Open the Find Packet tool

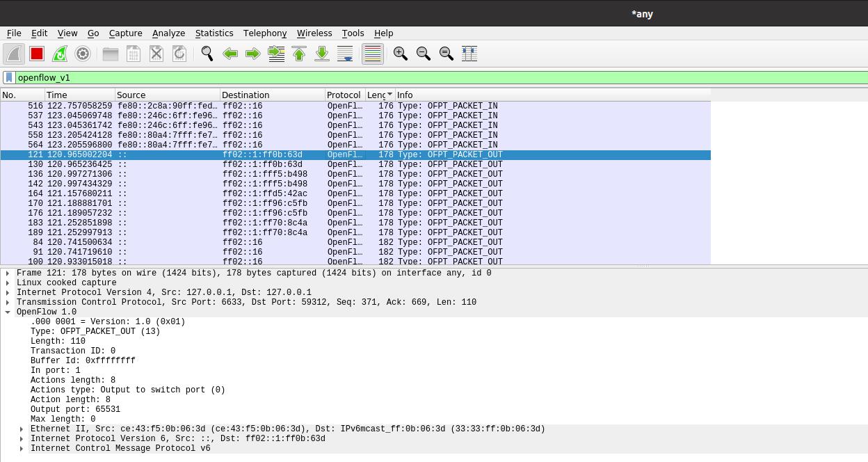pyautogui.click(x=207, y=54)
